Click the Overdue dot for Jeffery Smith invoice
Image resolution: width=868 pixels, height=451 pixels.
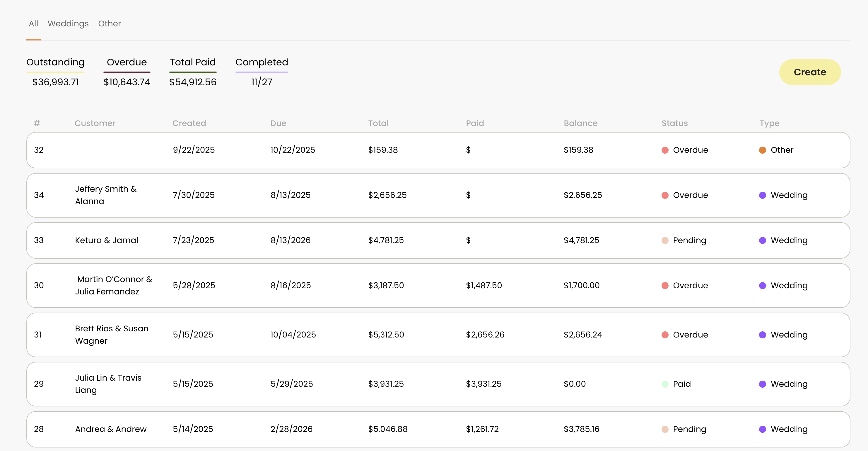pyautogui.click(x=664, y=195)
